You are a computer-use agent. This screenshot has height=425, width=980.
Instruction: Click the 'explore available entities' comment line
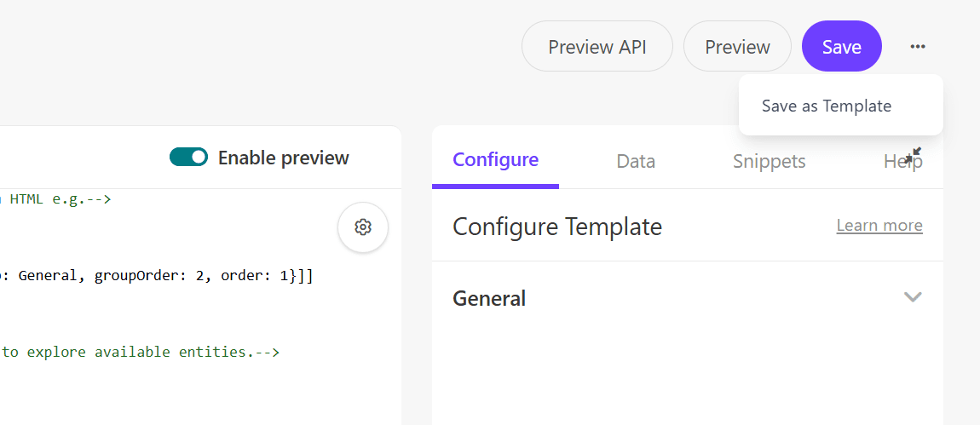pyautogui.click(x=141, y=352)
